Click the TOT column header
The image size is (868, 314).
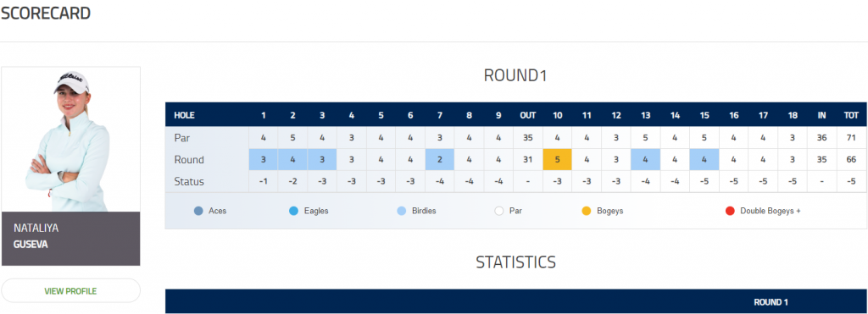pyautogui.click(x=851, y=116)
